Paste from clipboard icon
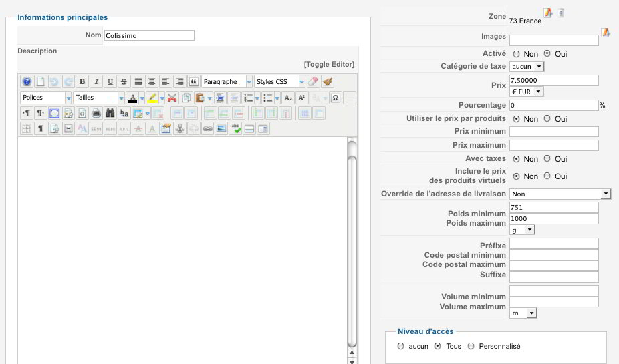Image resolution: width=619 pixels, height=364 pixels. [200, 98]
